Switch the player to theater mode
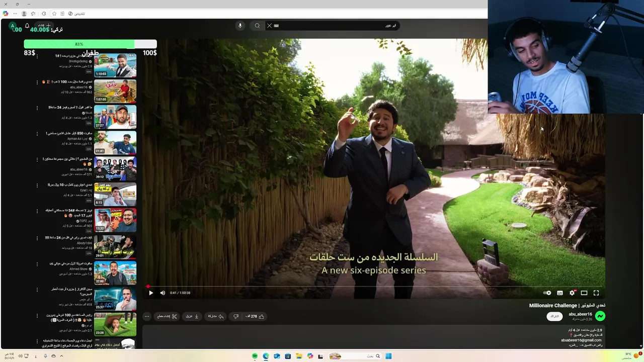 tap(584, 293)
